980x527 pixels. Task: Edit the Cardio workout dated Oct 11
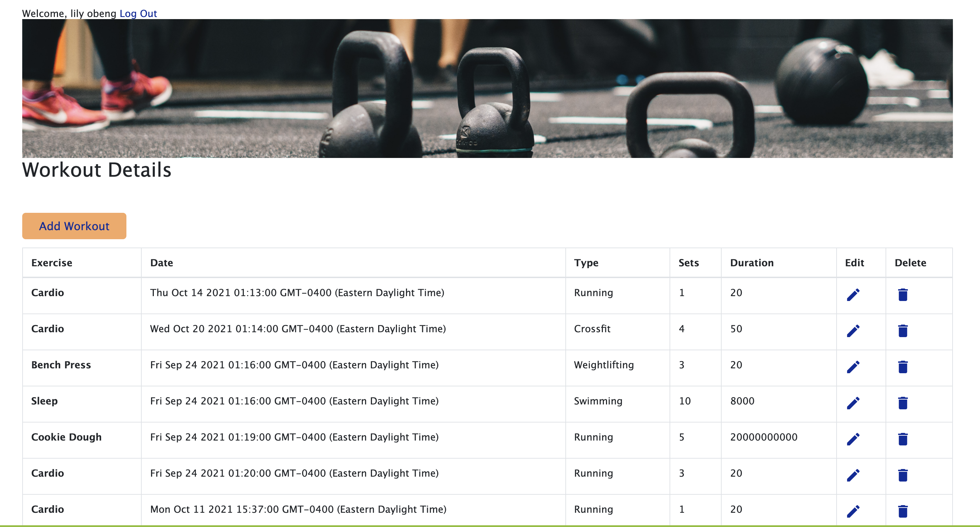coord(854,510)
